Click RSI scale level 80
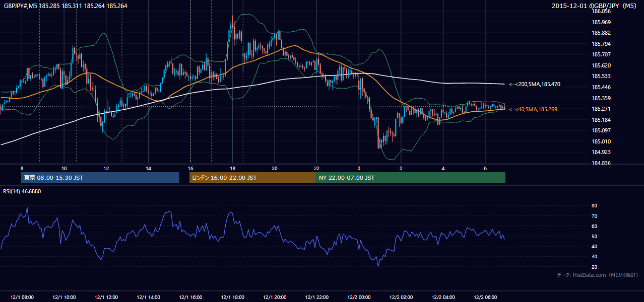 594,206
